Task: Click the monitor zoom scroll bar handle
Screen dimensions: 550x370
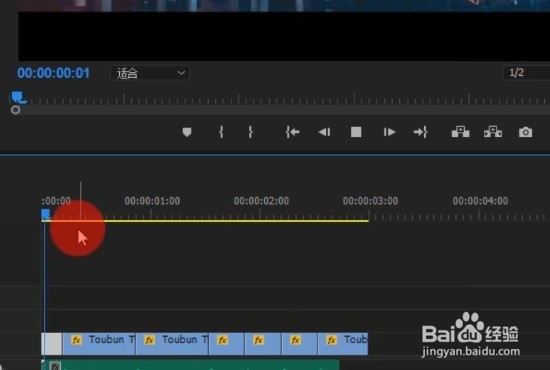Action: pos(15,110)
